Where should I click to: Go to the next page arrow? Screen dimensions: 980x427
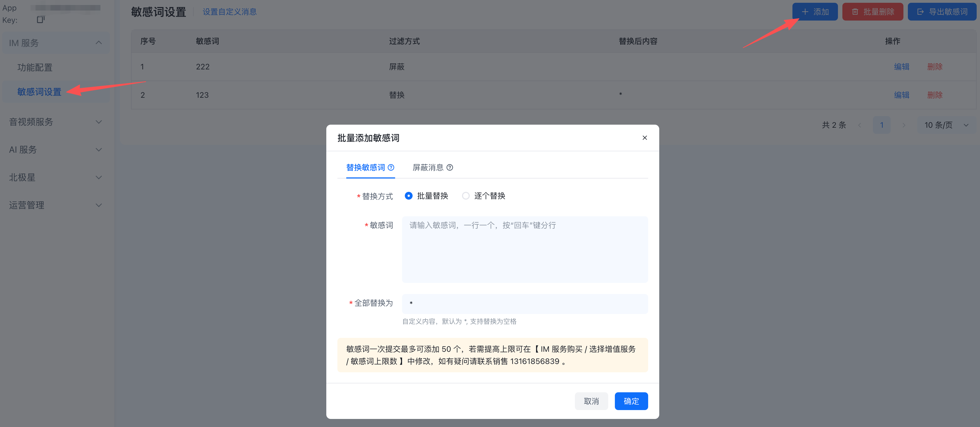pyautogui.click(x=903, y=125)
